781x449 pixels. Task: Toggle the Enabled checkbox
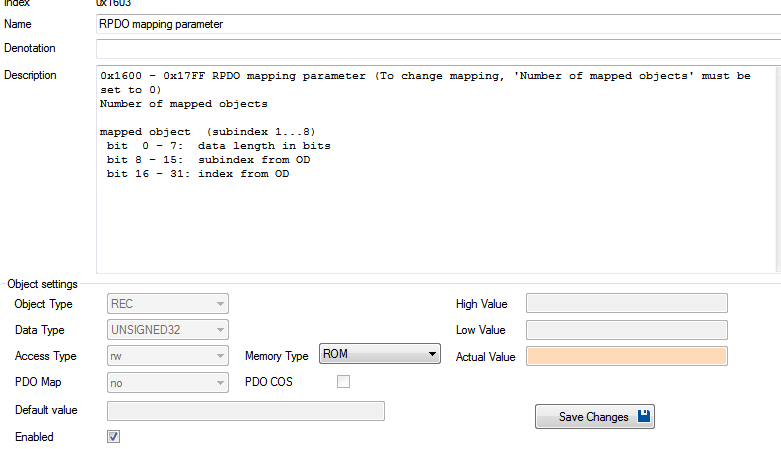tap(114, 437)
